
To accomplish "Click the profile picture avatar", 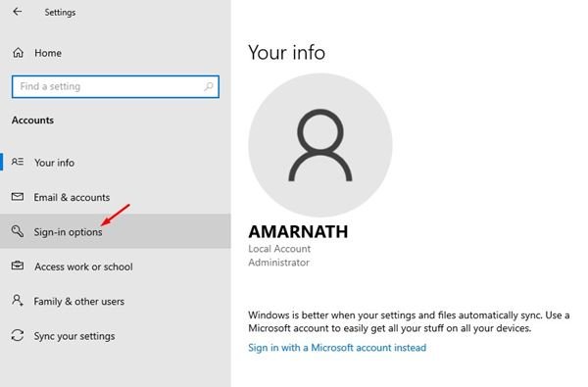I will click(x=320, y=145).
